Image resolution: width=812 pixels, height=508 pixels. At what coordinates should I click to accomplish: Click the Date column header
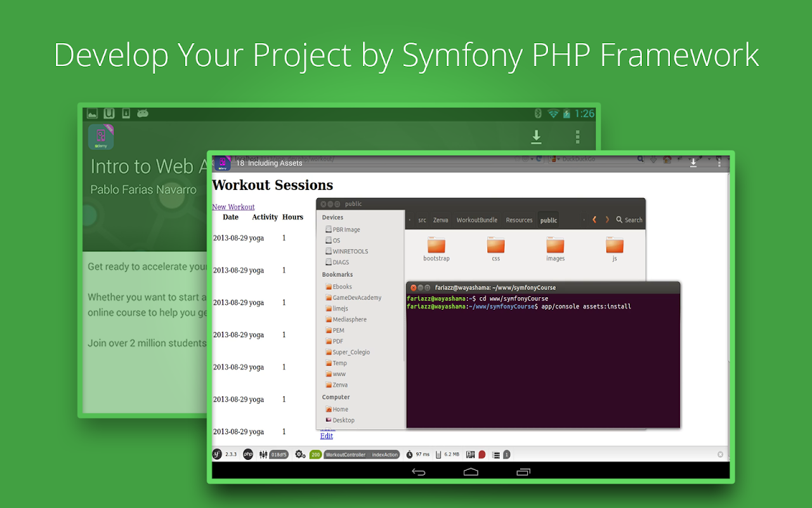pos(231,217)
